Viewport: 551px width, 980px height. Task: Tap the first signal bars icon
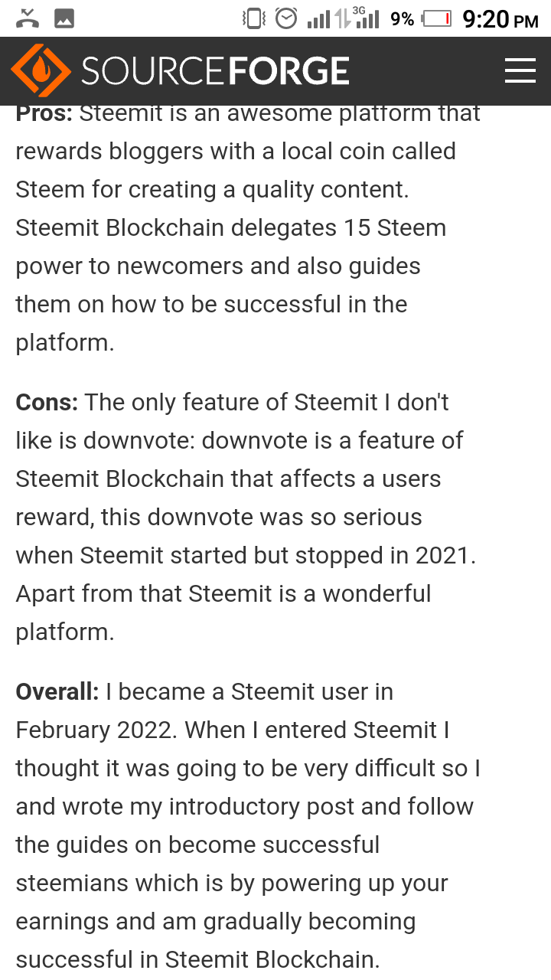pos(319,19)
